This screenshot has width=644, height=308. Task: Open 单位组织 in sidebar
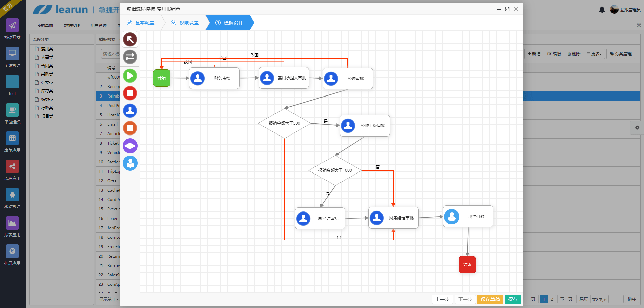click(12, 114)
